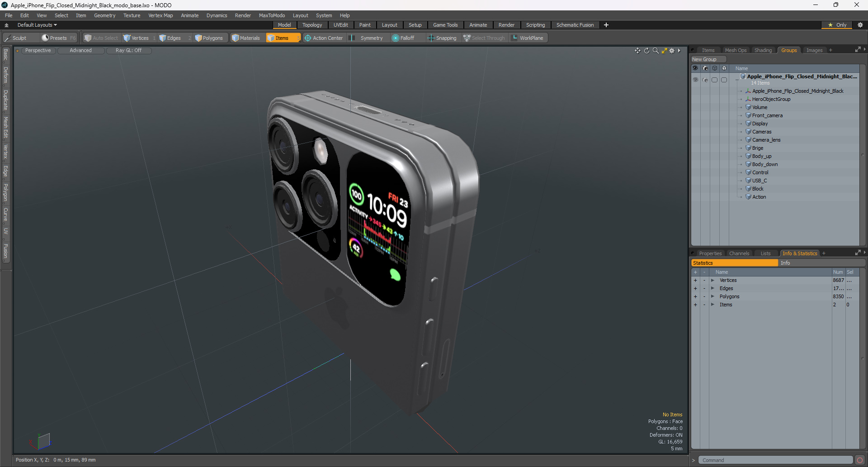This screenshot has height=467, width=868.
Task: Toggle visibility eye for the iPhone group
Action: (x=695, y=80)
